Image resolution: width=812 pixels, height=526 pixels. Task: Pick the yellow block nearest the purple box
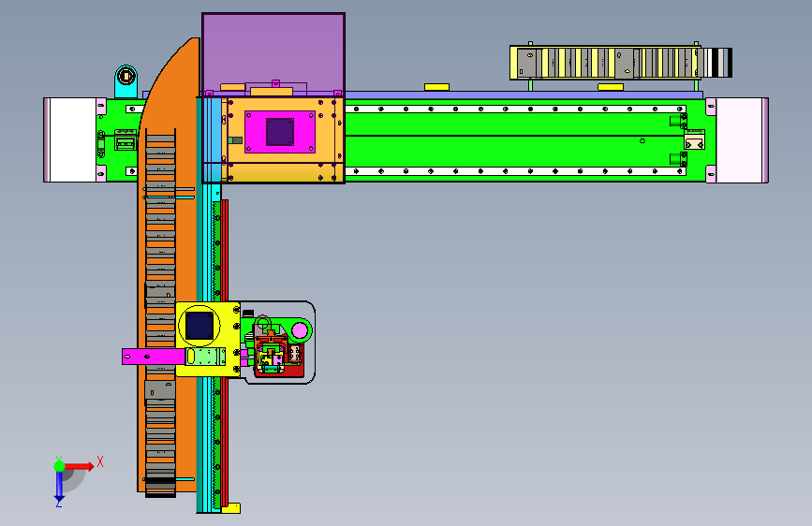click(x=436, y=87)
